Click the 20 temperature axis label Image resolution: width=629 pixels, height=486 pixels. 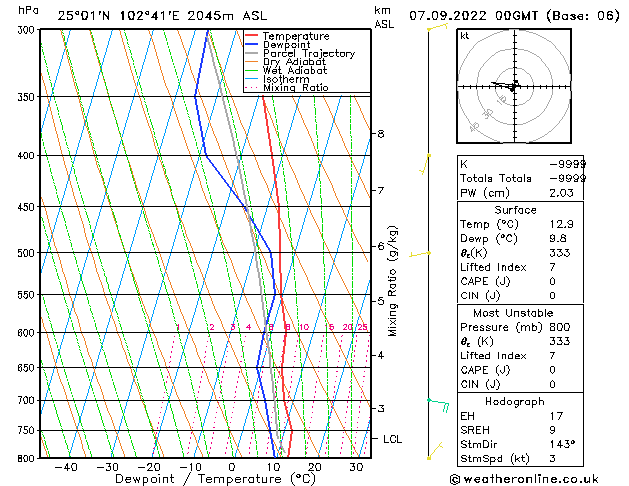[314, 467]
